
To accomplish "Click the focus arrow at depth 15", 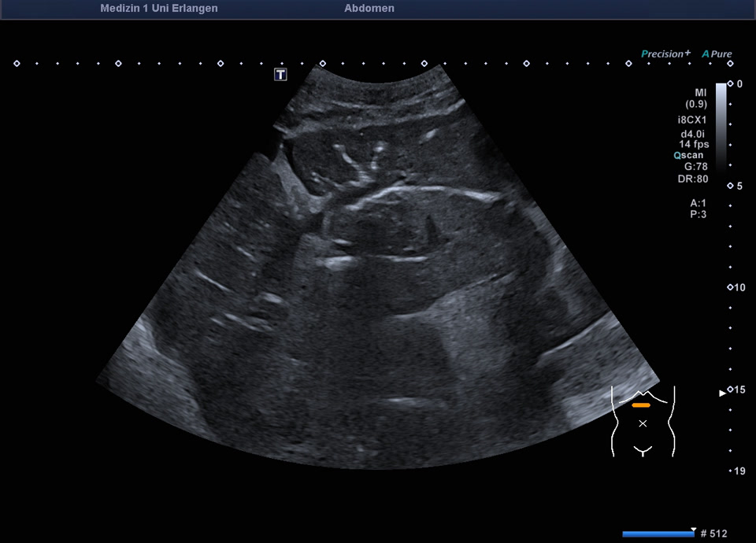I will [723, 393].
